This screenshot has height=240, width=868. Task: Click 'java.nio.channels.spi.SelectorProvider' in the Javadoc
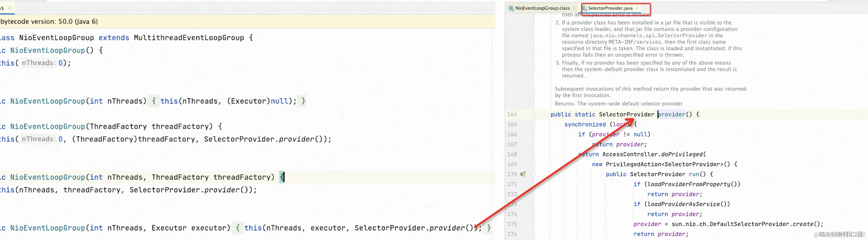pyautogui.click(x=648, y=36)
